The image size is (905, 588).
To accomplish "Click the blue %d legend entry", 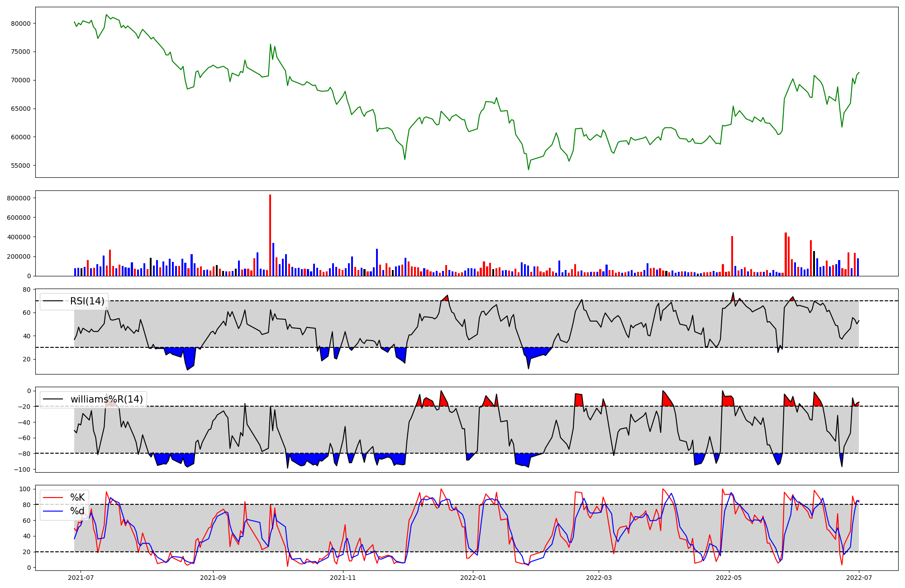I will tap(77, 512).
